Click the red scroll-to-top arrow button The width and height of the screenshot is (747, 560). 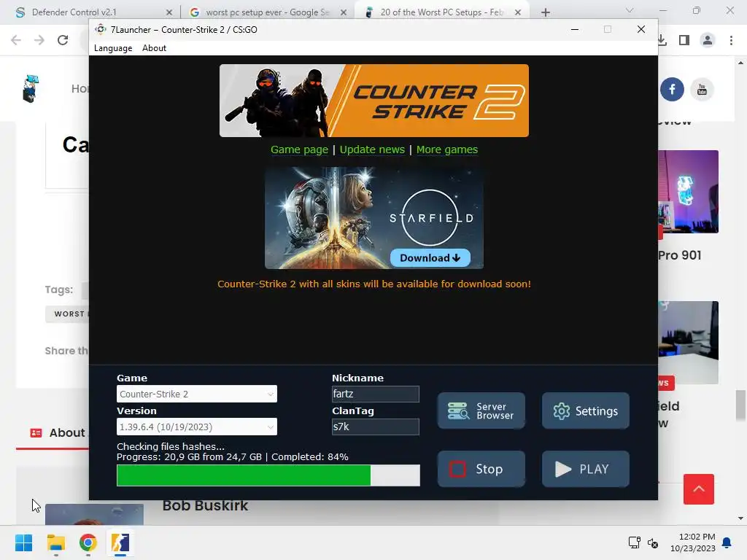pyautogui.click(x=698, y=489)
